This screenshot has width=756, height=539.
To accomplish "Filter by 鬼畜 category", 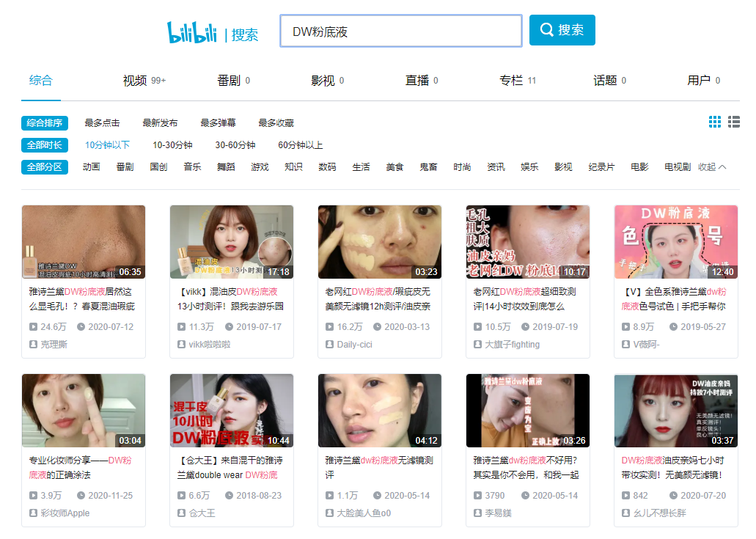I will tap(429, 167).
